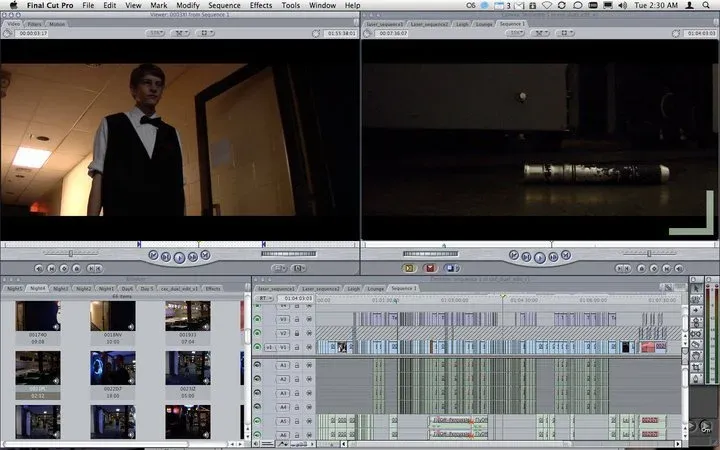Click the red Overwrite edit button in Canvas
Image resolution: width=720 pixels, height=450 pixels.
pos(430,268)
